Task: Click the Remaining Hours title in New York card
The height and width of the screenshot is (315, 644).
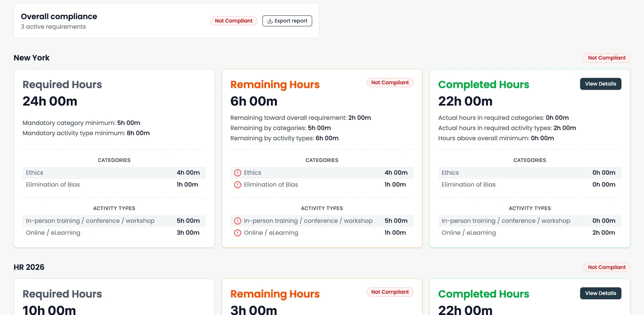Action: click(275, 84)
